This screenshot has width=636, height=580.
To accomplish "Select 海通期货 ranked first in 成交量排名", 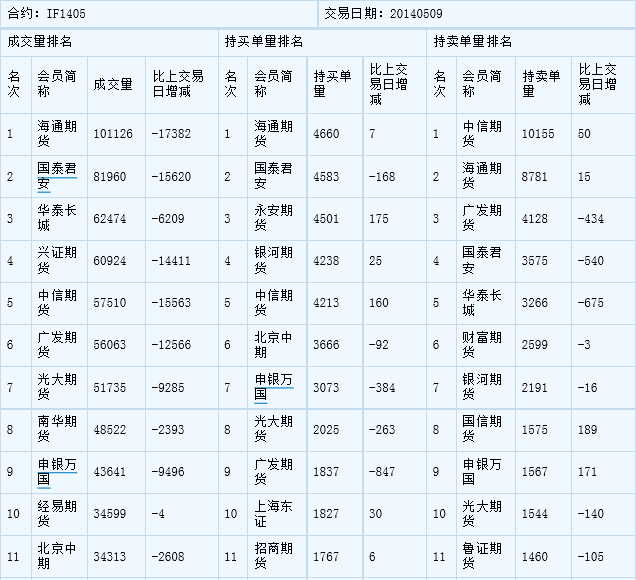I will (56, 134).
